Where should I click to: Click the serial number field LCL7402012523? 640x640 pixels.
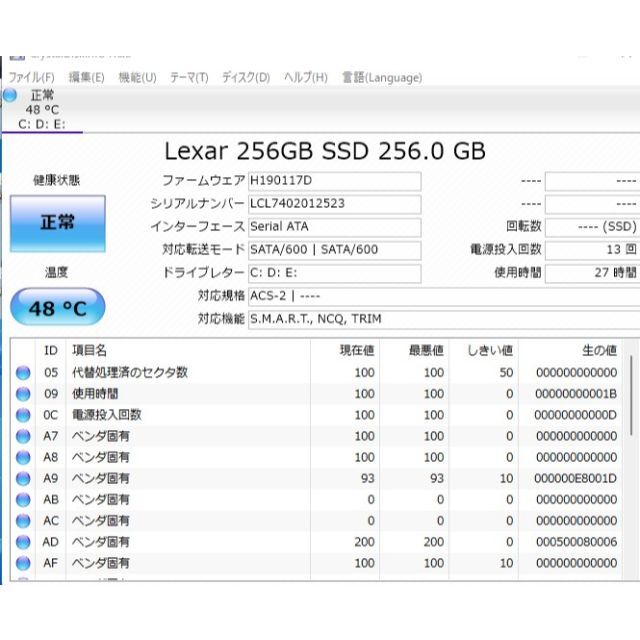click(x=335, y=204)
